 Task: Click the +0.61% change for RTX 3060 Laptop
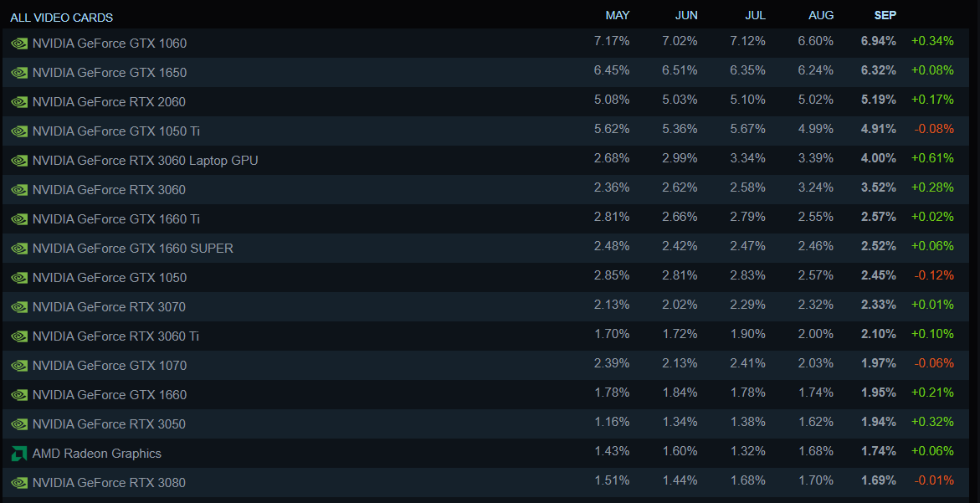(x=932, y=159)
